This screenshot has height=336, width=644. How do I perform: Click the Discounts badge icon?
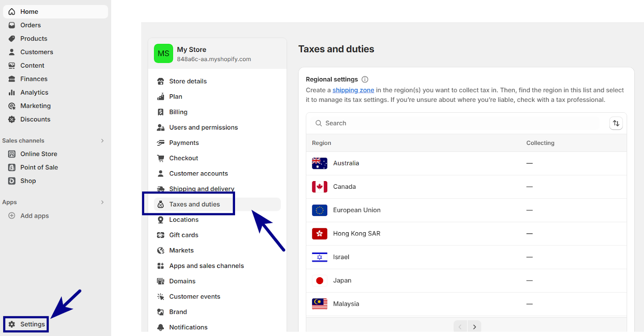coord(12,120)
